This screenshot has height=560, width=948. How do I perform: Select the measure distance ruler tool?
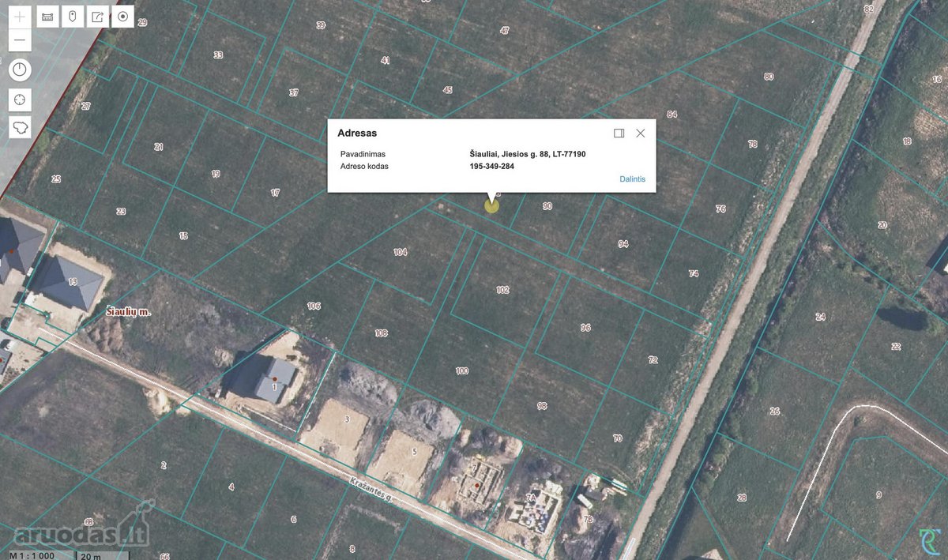click(x=47, y=17)
